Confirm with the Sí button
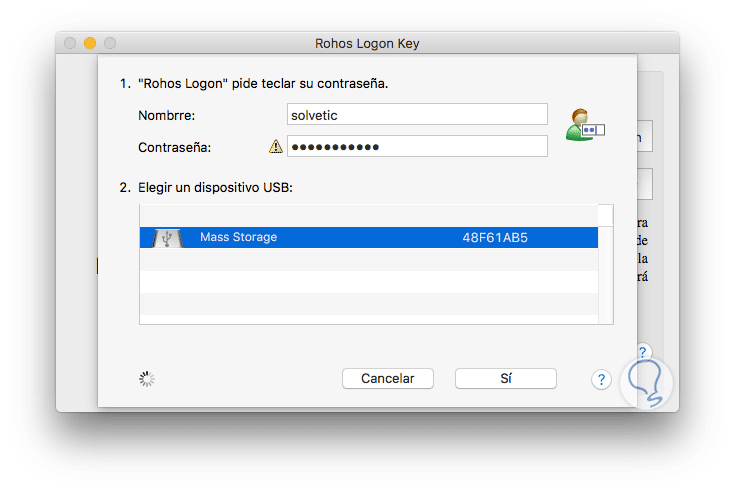Image resolution: width=735 pixels, height=492 pixels. click(x=506, y=379)
